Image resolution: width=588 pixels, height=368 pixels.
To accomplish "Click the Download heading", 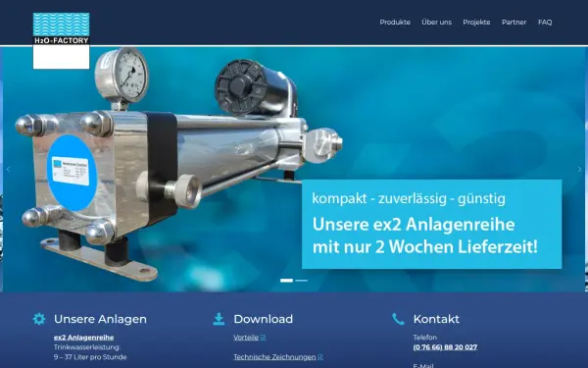I will (x=264, y=319).
